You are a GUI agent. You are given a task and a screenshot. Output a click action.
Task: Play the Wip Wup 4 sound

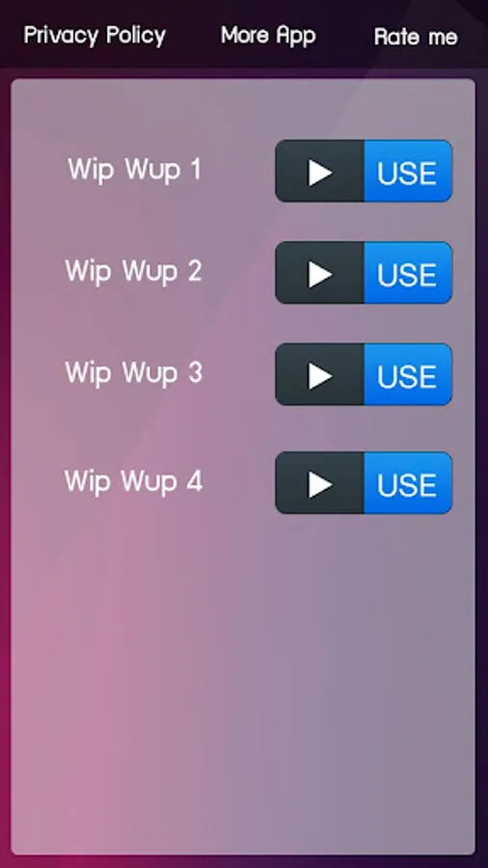pos(320,483)
